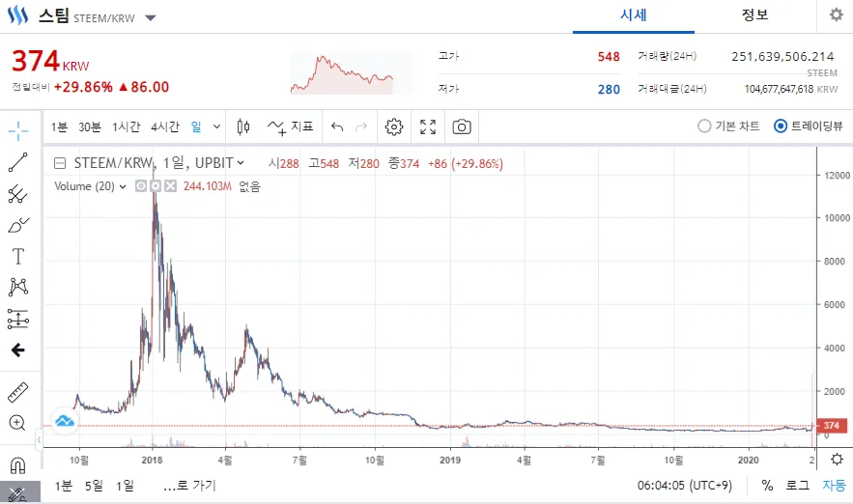Remove Volume indicator with the X button
The image size is (853, 504).
[x=171, y=186]
